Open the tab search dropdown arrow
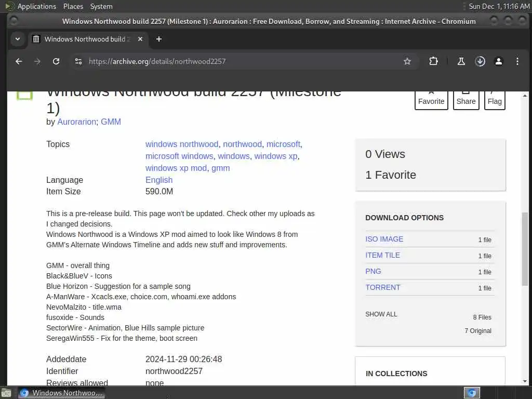 click(18, 39)
